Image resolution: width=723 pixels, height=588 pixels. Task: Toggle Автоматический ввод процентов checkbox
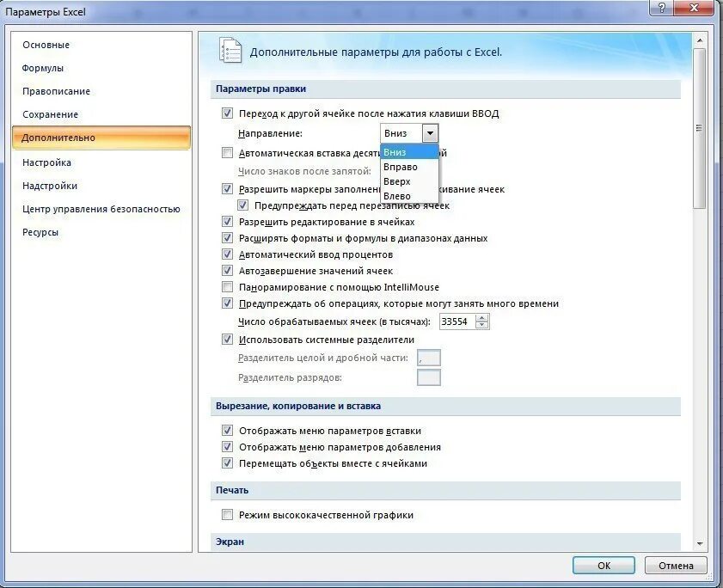227,254
